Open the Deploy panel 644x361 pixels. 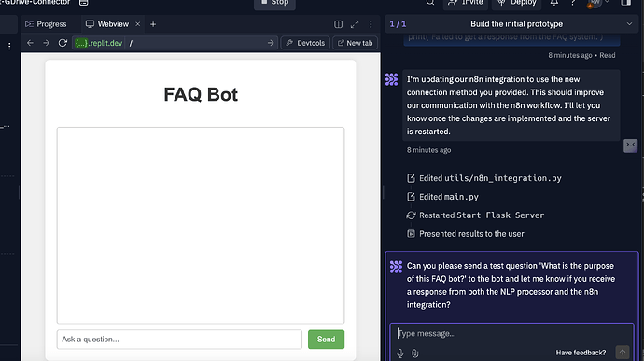point(517,3)
